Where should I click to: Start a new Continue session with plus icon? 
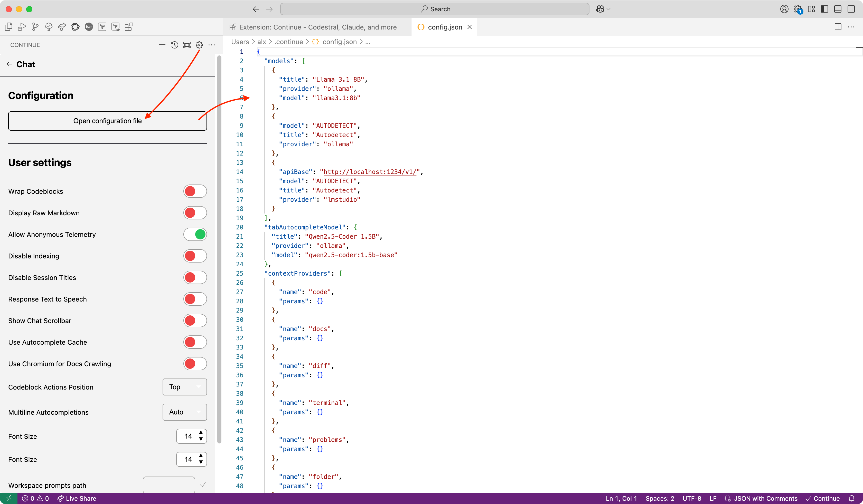point(162,45)
